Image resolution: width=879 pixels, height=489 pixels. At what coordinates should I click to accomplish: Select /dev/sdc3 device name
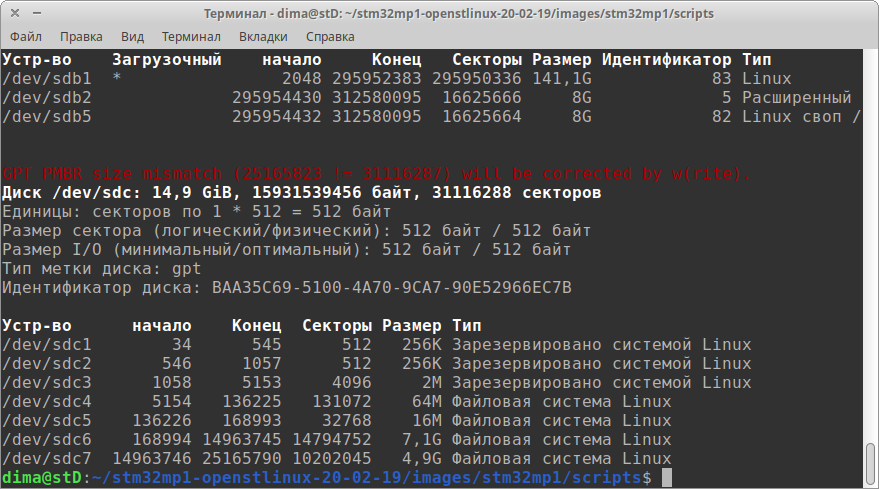47,382
